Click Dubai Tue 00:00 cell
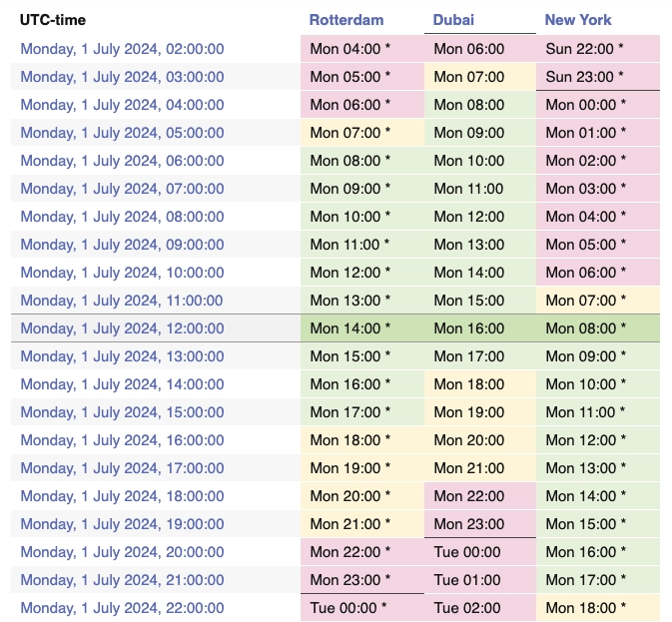This screenshot has width=672, height=622. point(480,552)
